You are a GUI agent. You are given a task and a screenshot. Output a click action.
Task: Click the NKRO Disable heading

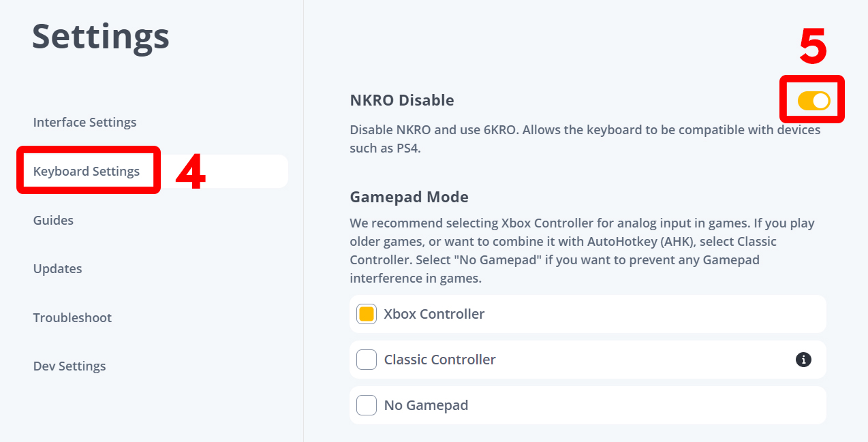[401, 100]
